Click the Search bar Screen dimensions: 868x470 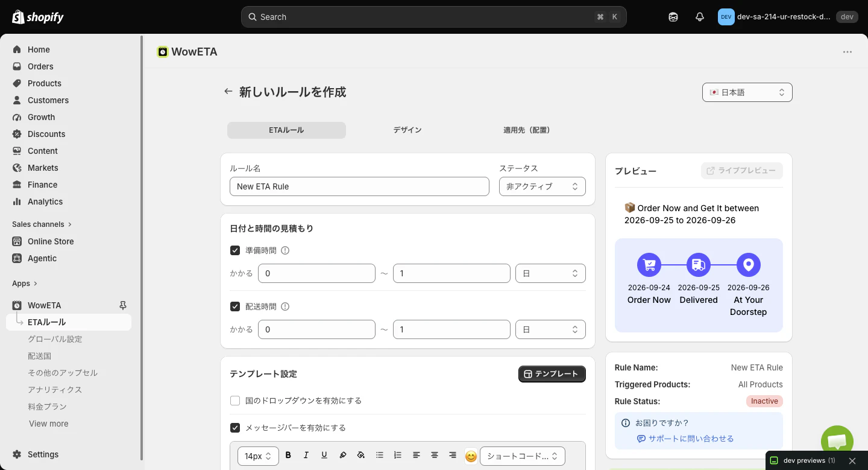434,17
